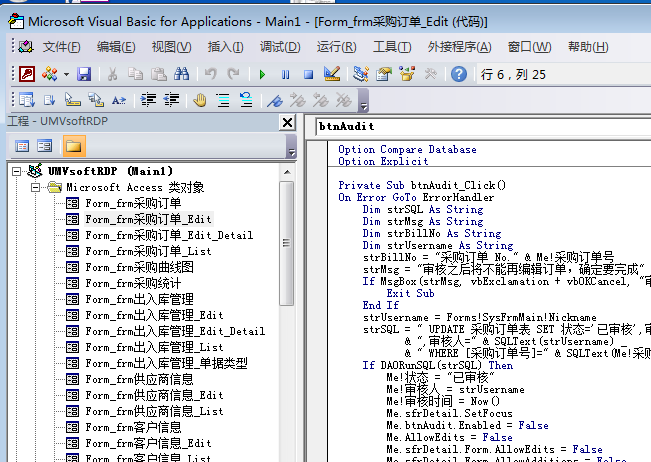This screenshot has width=651, height=462.
Task: Click the Clear All Bookmarks icon
Action: 344,100
